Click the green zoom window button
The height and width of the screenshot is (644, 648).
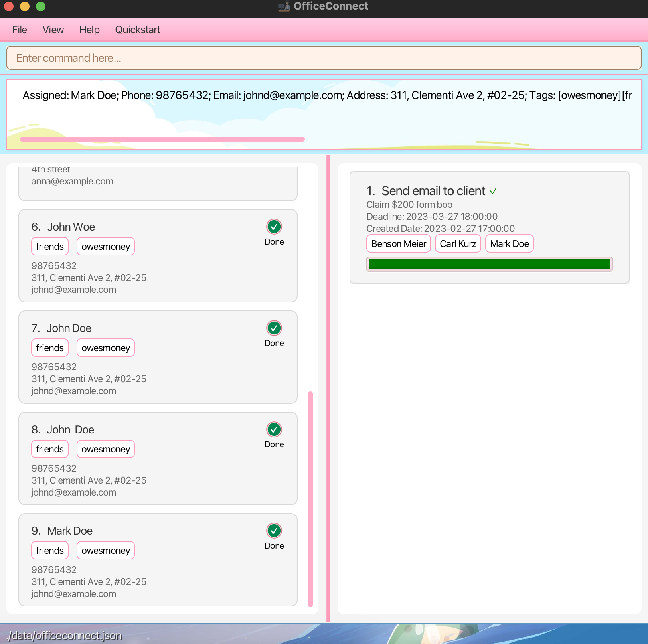tap(41, 6)
